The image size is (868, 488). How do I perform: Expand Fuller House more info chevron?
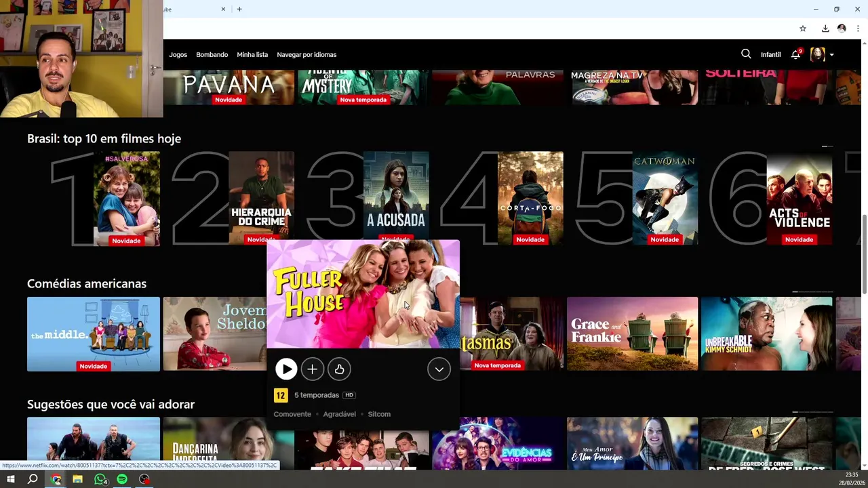click(439, 369)
